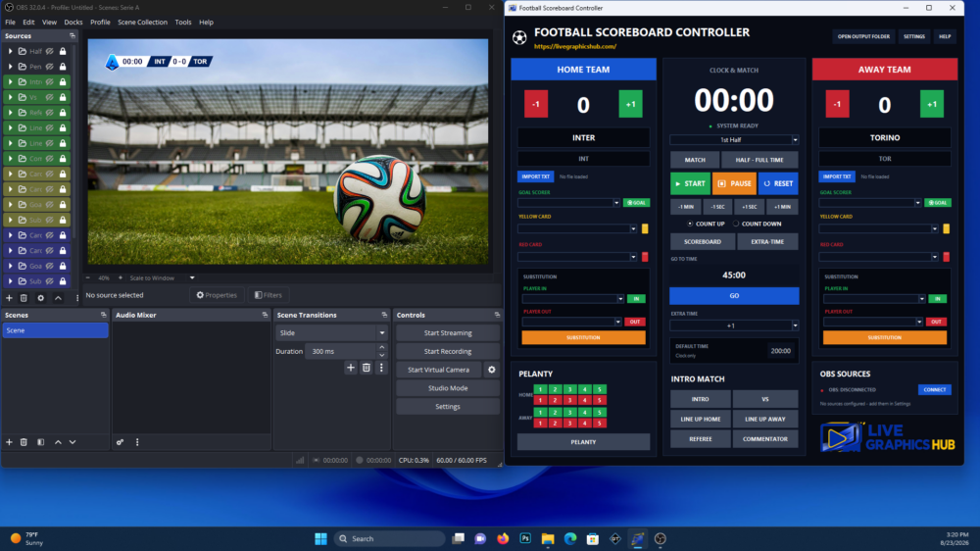This screenshot has width=980, height=551.
Task: Open the OBS Help menu
Action: (206, 22)
